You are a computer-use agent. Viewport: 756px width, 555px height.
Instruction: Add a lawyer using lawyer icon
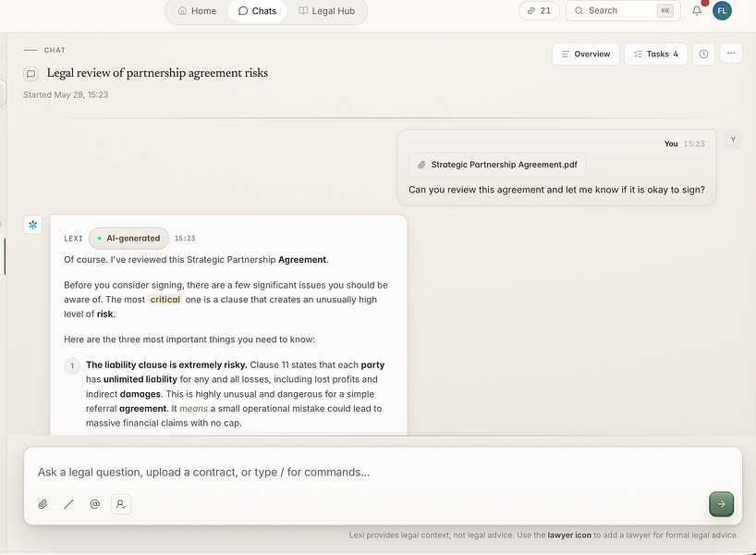coord(121,504)
